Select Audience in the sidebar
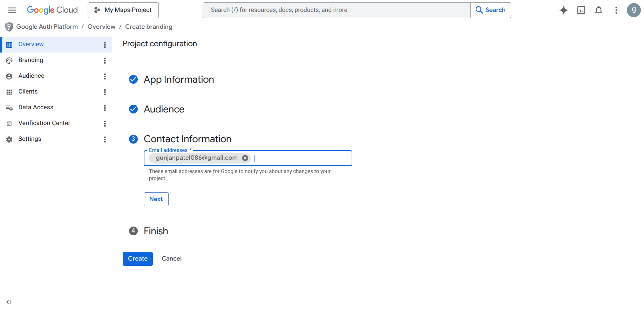Viewport: 644px width, 311px height. click(56, 76)
